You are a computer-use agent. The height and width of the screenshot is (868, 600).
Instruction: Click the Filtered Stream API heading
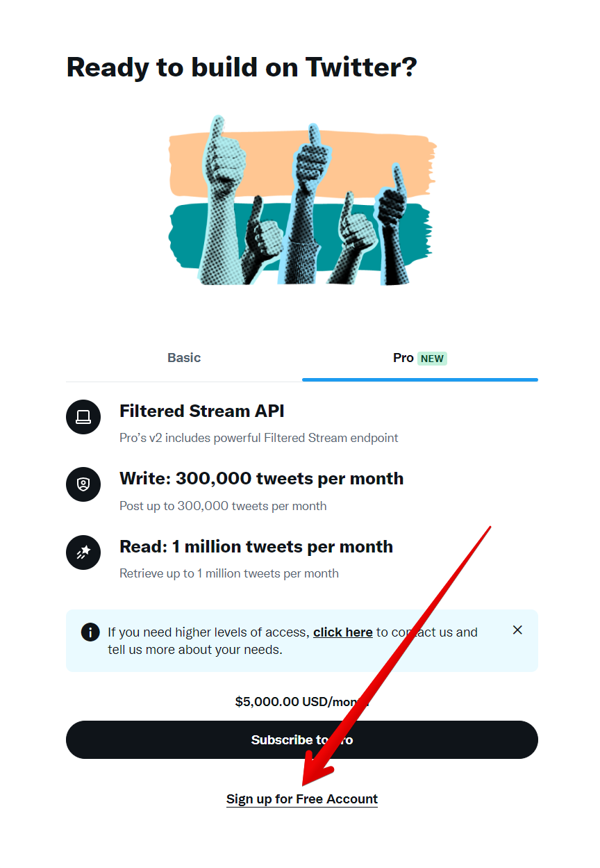[x=202, y=411]
